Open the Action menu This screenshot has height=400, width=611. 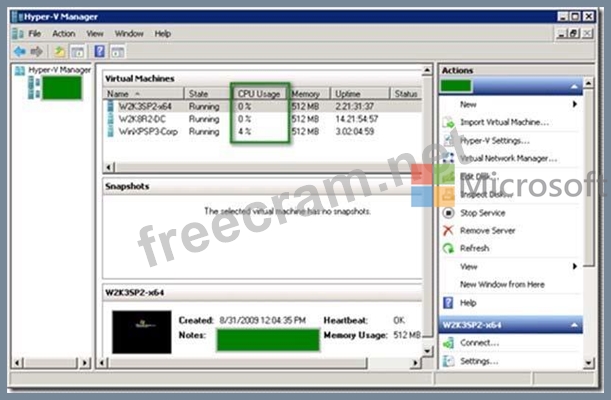(x=64, y=34)
